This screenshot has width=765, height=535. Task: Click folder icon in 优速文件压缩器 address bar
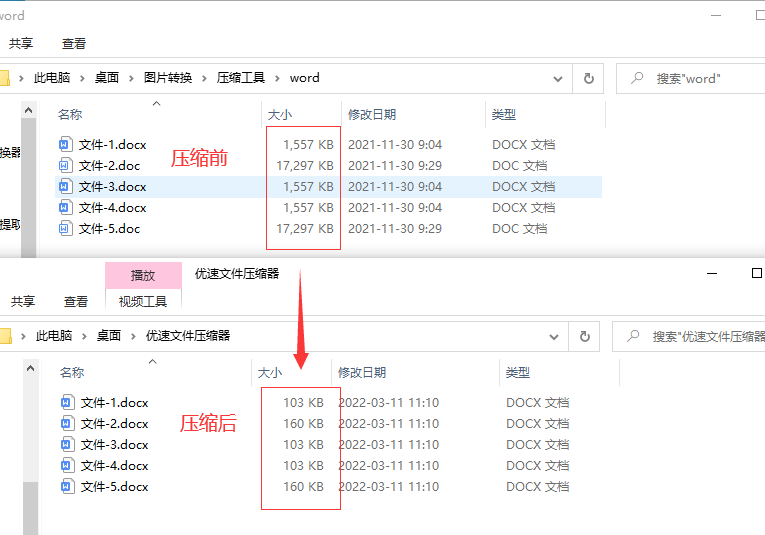5,336
